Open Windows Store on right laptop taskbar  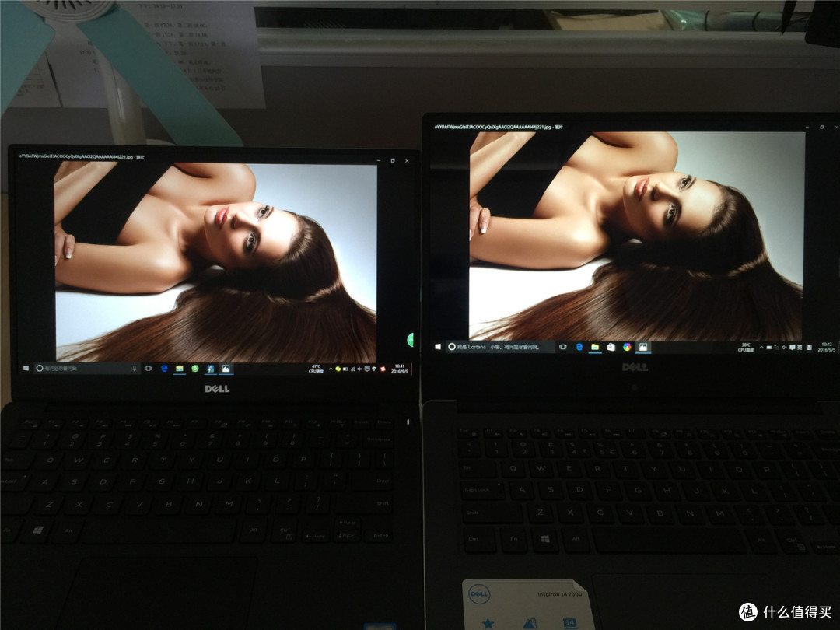[611, 347]
